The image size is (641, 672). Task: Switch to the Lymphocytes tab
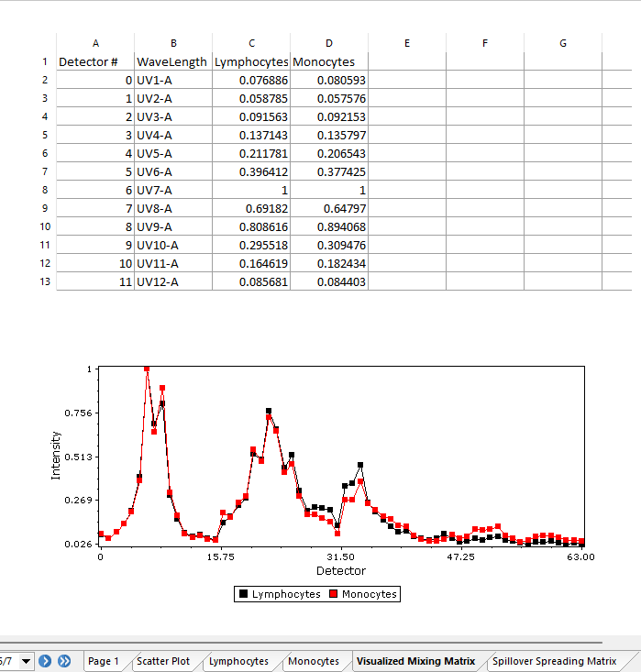(x=238, y=661)
